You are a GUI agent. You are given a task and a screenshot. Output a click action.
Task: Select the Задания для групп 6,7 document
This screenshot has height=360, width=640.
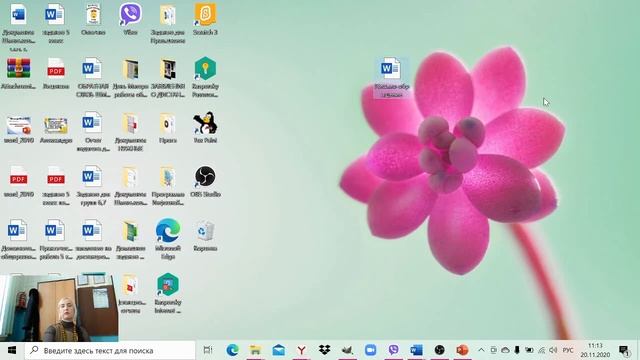point(93,185)
